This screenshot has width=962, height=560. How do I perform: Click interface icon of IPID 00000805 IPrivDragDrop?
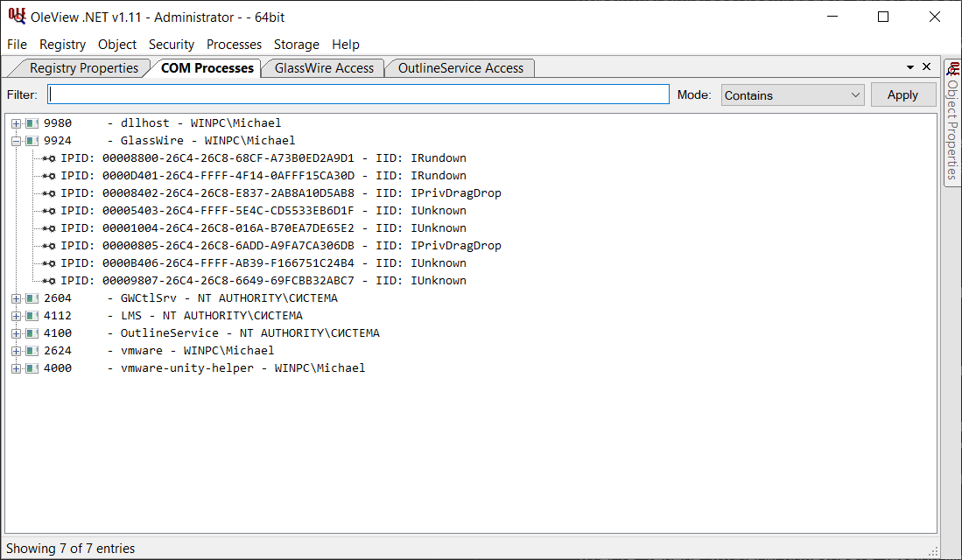click(x=49, y=246)
